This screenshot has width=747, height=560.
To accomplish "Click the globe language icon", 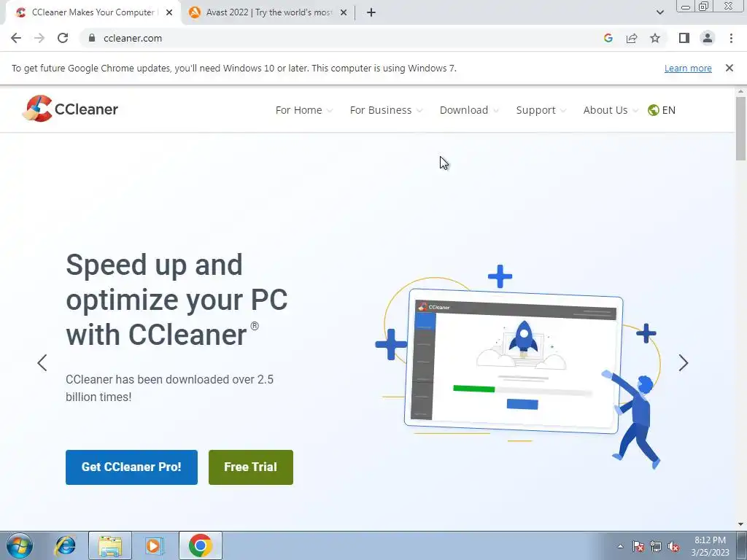I will point(653,110).
